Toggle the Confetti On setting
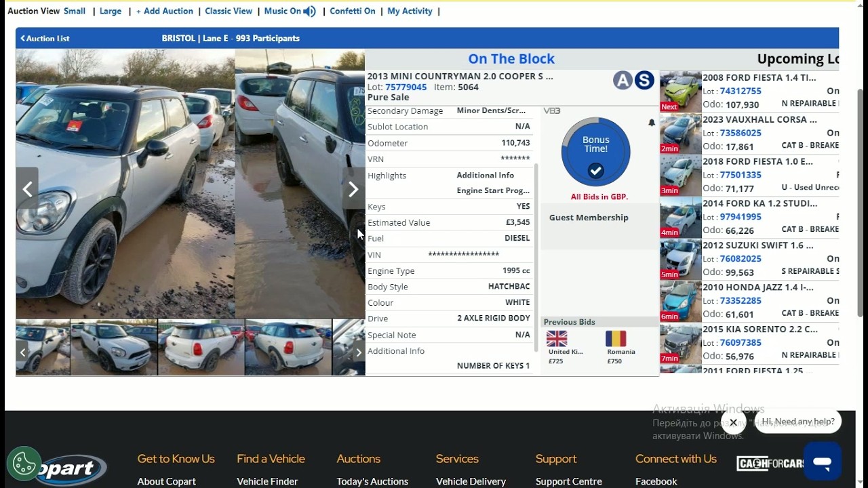This screenshot has width=868, height=488. pos(353,11)
